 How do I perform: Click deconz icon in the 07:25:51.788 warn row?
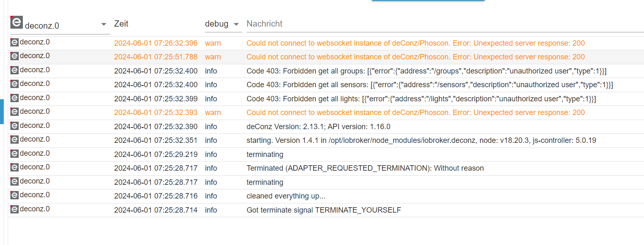click(15, 56)
